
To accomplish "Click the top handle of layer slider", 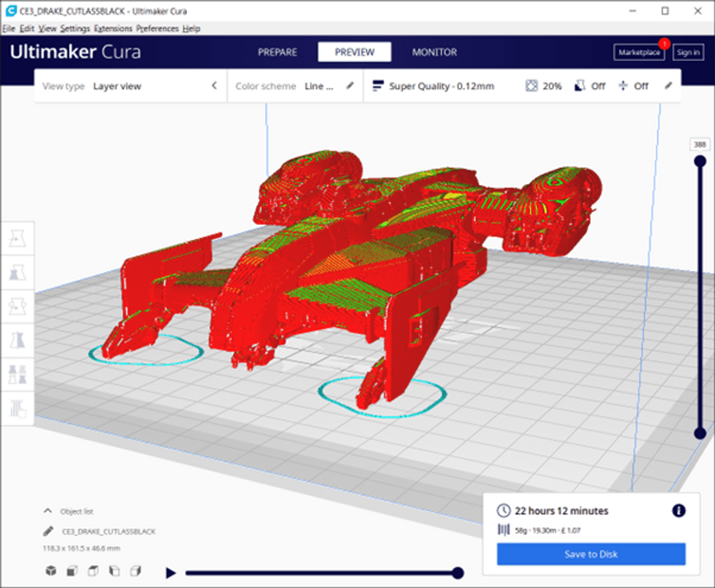I will click(x=700, y=161).
